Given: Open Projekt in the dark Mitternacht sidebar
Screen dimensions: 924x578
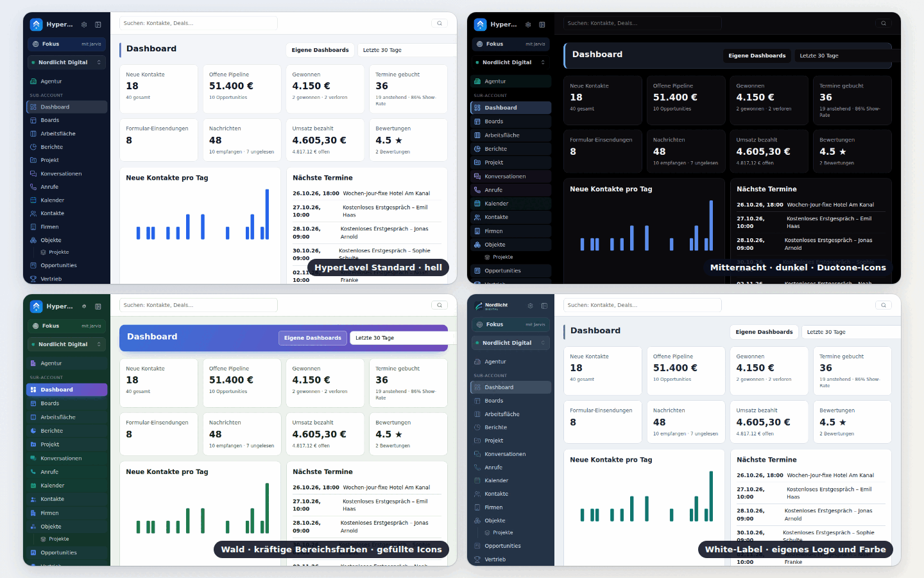Looking at the screenshot, I should click(x=511, y=162).
